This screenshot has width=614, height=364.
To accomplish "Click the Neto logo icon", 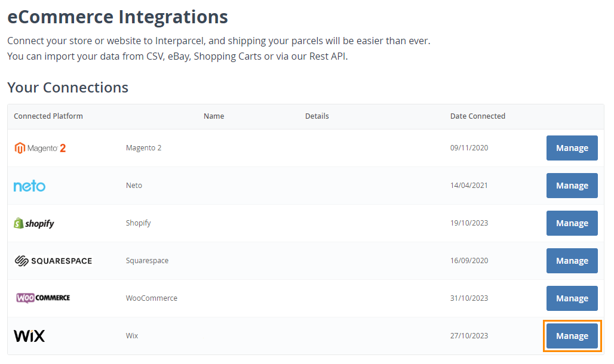I will (29, 186).
